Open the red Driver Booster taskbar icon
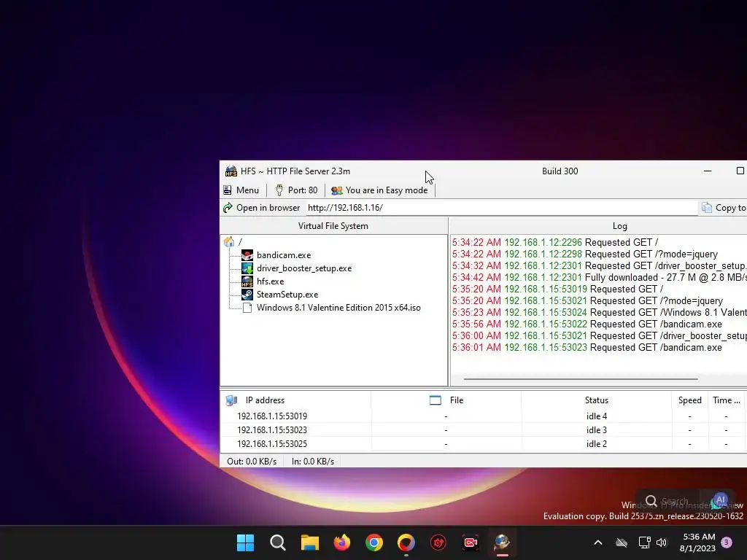The width and height of the screenshot is (747, 560). [x=438, y=542]
